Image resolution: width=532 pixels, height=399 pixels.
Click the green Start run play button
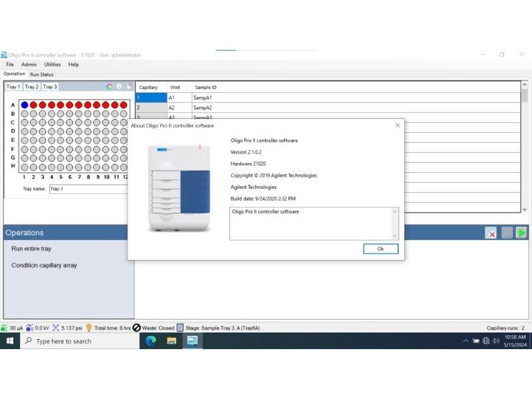[521, 233]
